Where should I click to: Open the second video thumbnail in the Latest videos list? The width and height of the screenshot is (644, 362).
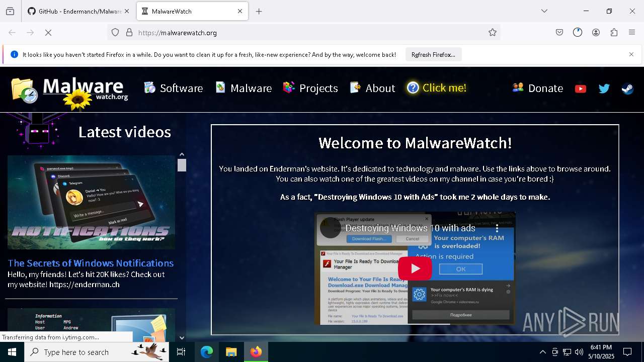click(x=91, y=325)
